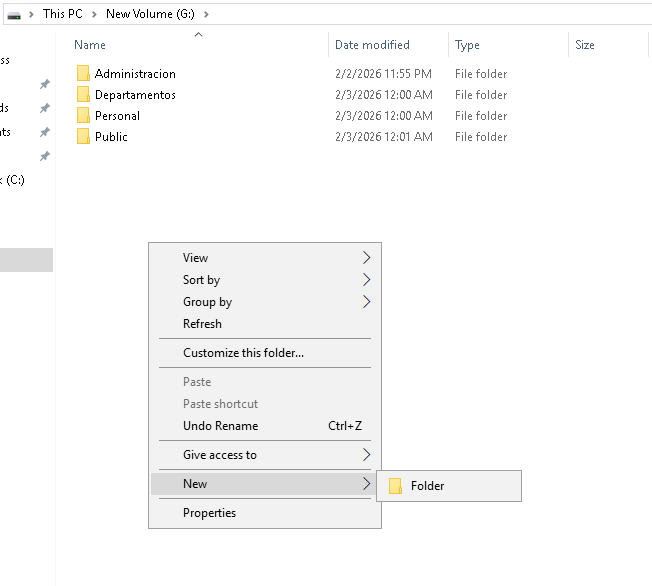The height and width of the screenshot is (586, 652).
Task: Click the sort arrow above the Name column
Action: (198, 35)
